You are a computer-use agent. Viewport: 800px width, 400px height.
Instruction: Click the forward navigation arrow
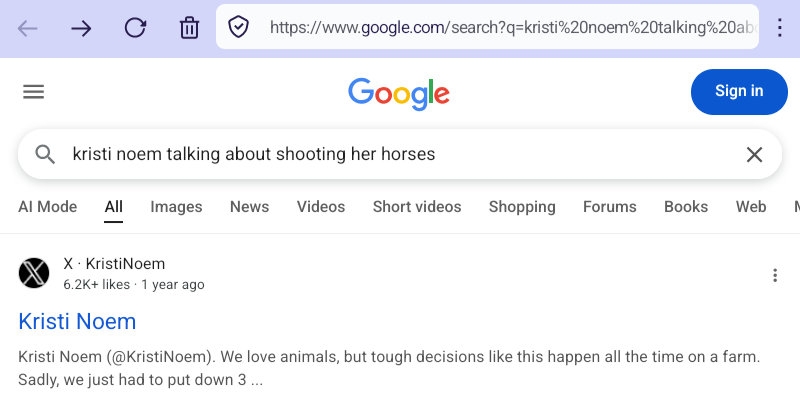pyautogui.click(x=82, y=28)
